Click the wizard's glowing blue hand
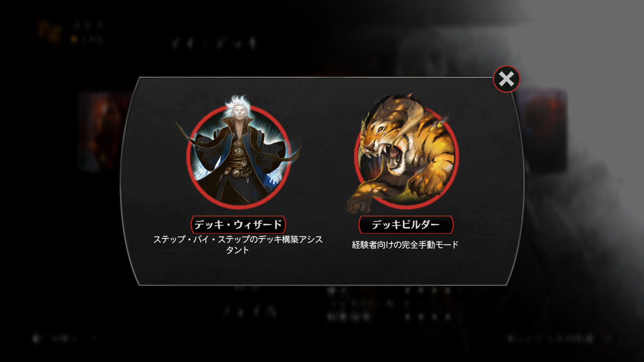 (276, 176)
